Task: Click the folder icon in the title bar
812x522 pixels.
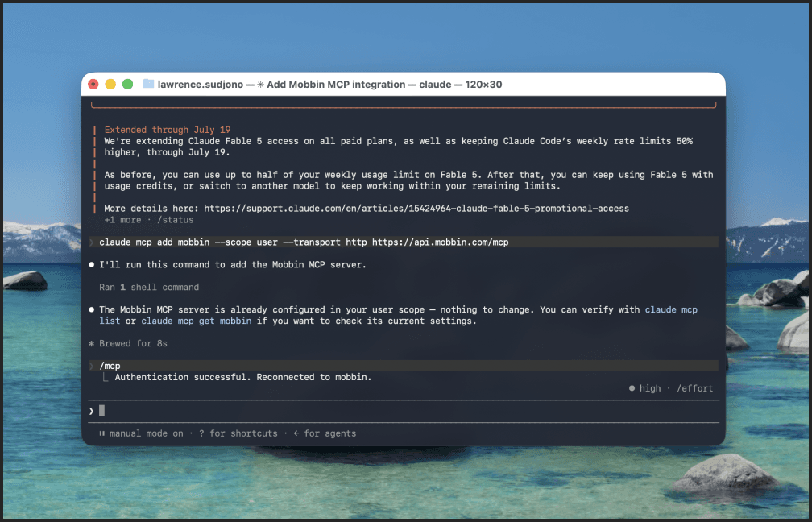Action: [x=148, y=84]
